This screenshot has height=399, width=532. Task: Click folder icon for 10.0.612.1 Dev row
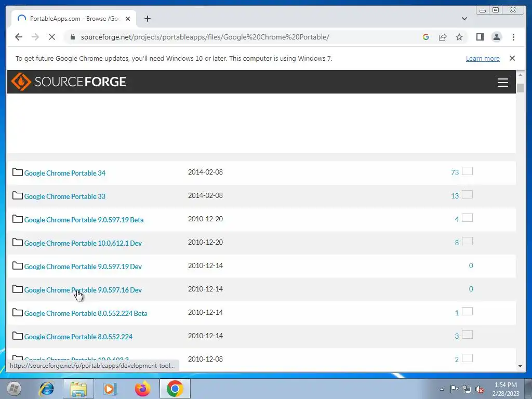[x=17, y=243]
